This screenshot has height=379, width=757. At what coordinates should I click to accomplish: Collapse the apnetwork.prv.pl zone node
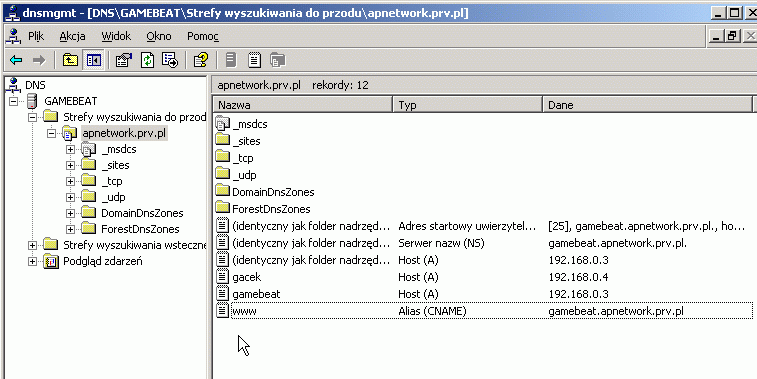51,133
